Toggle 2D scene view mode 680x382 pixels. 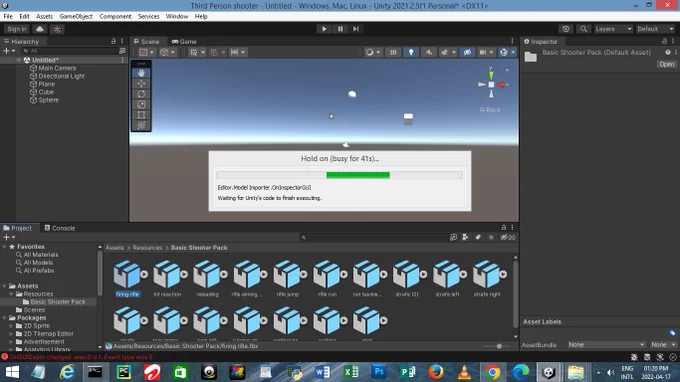(x=393, y=52)
